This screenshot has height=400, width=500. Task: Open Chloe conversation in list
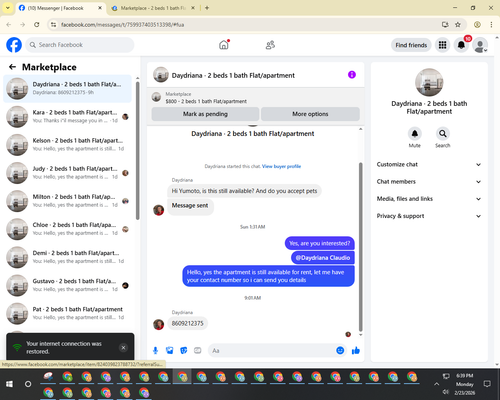pos(67,229)
